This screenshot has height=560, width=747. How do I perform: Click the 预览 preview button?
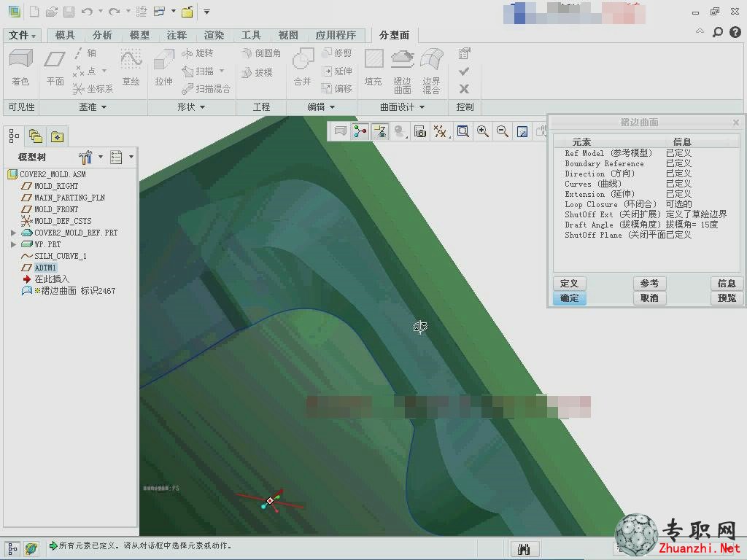[x=727, y=298]
